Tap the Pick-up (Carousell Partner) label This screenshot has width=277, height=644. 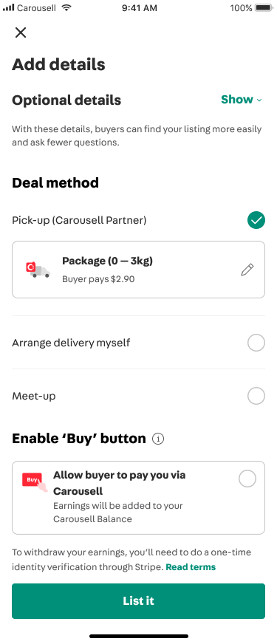coord(79,221)
